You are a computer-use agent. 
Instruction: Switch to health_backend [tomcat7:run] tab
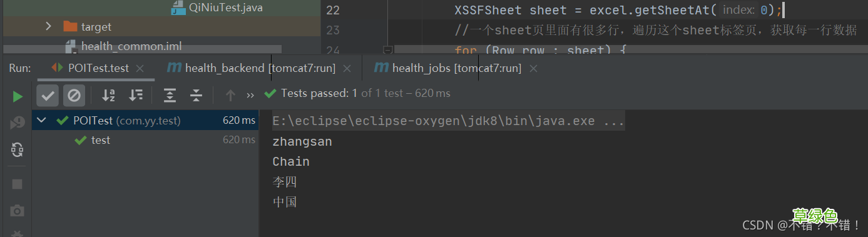[x=252, y=68]
